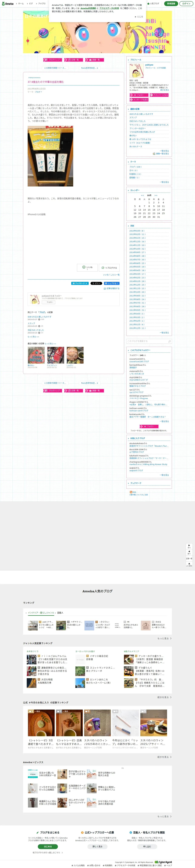The width and height of the screenshot is (195, 868).
Task: Open the しゅさい dish thumbnail
Action: pyautogui.click(x=75, y=355)
